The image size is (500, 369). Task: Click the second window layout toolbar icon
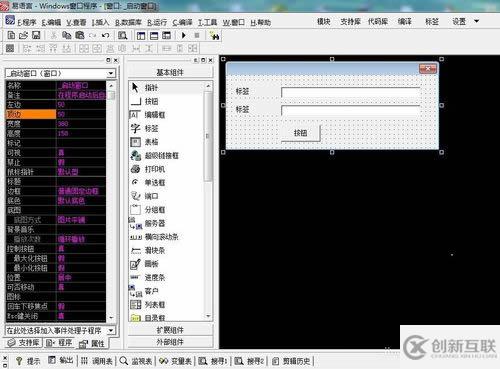point(154,35)
